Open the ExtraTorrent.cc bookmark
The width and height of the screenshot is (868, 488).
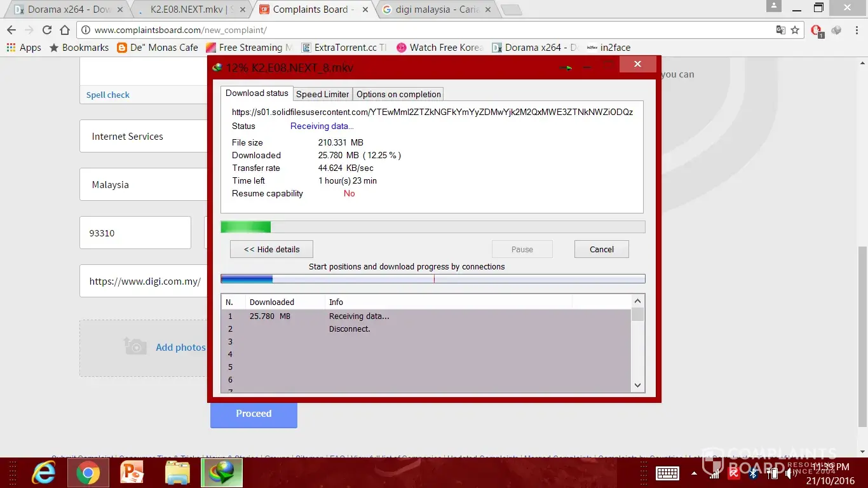pos(344,48)
